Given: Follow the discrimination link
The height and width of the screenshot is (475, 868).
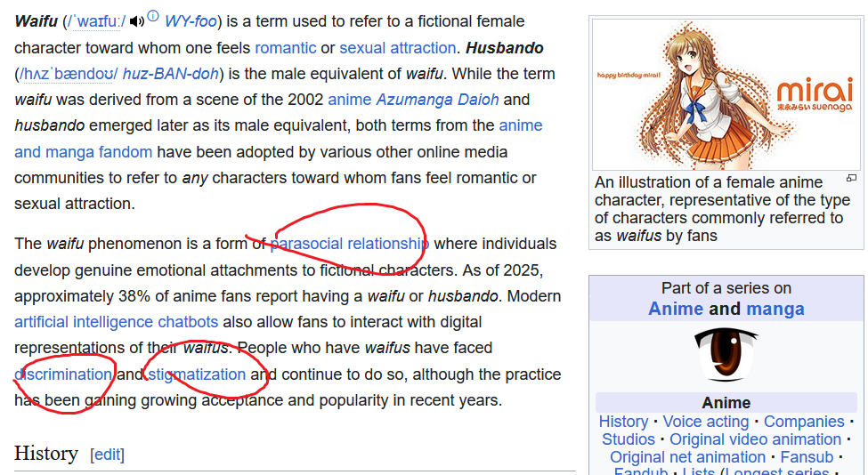Looking at the screenshot, I should pos(63,374).
